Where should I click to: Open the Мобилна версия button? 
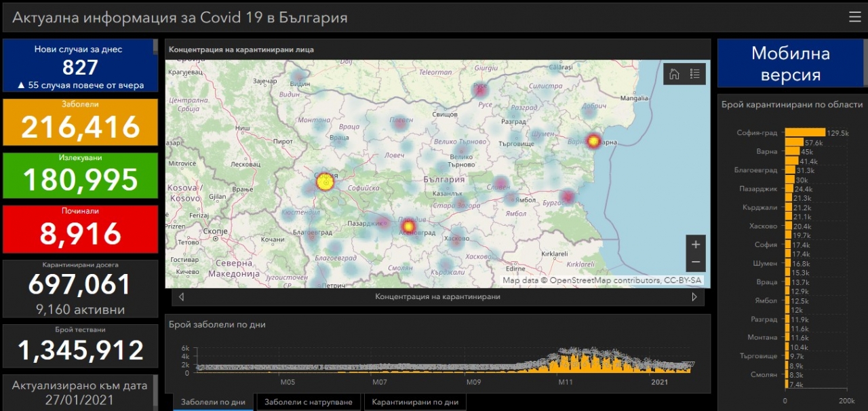(790, 64)
